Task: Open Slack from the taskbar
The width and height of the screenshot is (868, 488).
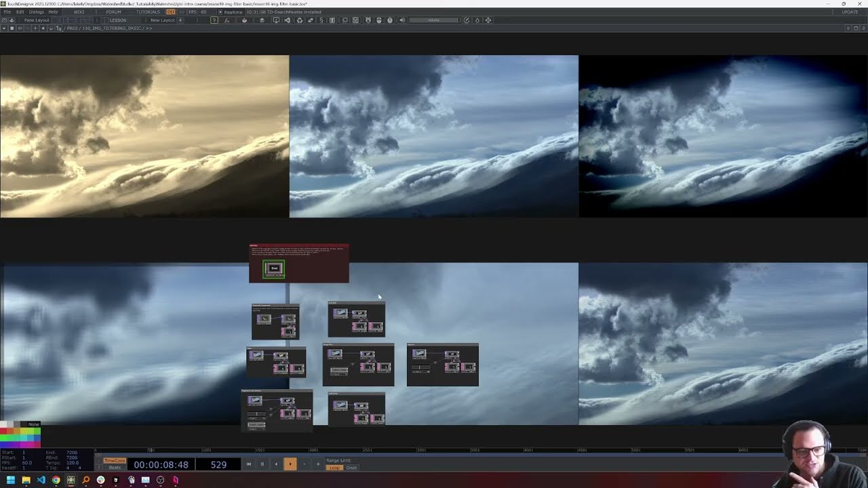Action: (100, 480)
